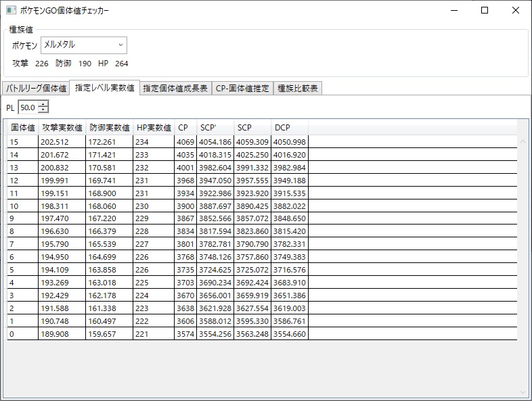This screenshot has height=401, width=532.
Task: Click CP value 3934
Action: [x=185, y=193]
